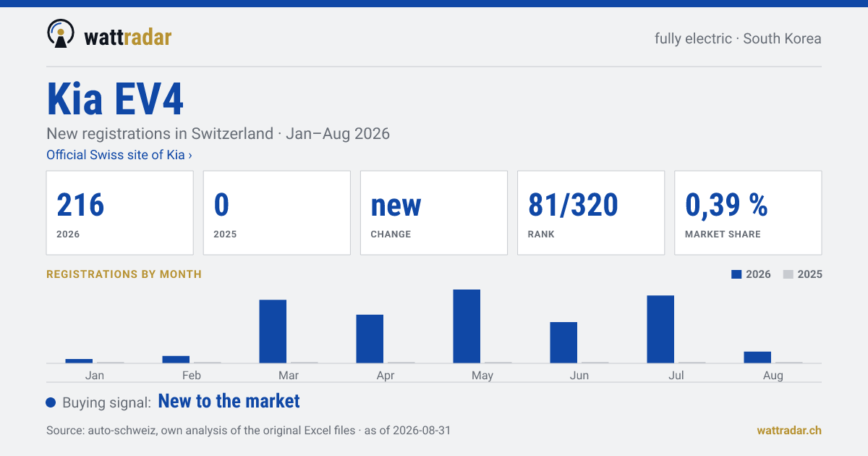Click the blue 2026 bar for February
868x456 pixels.
pyautogui.click(x=176, y=359)
